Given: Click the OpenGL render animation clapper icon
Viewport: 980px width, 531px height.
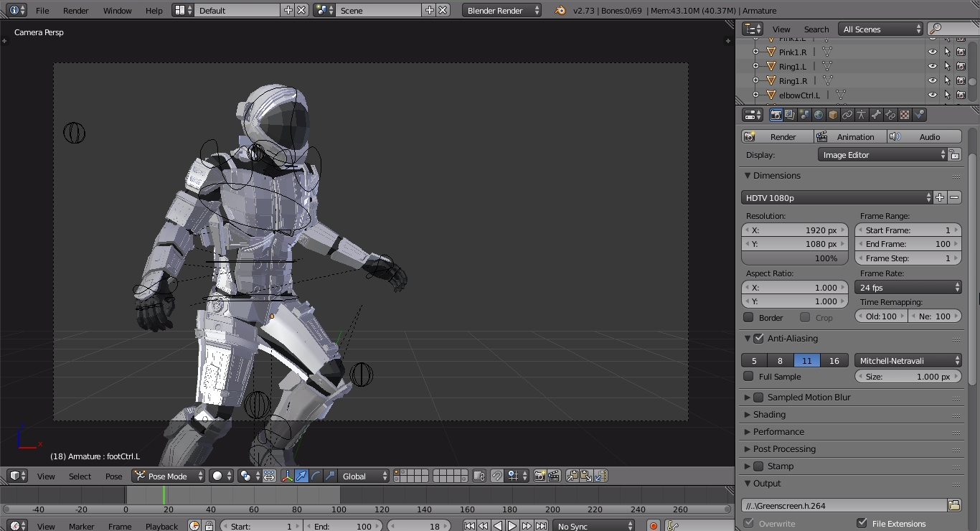Looking at the screenshot, I should 554,476.
